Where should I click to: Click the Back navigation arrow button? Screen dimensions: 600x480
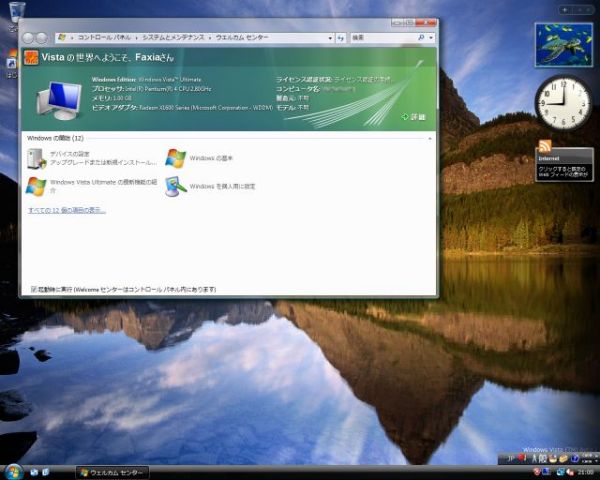(29, 37)
